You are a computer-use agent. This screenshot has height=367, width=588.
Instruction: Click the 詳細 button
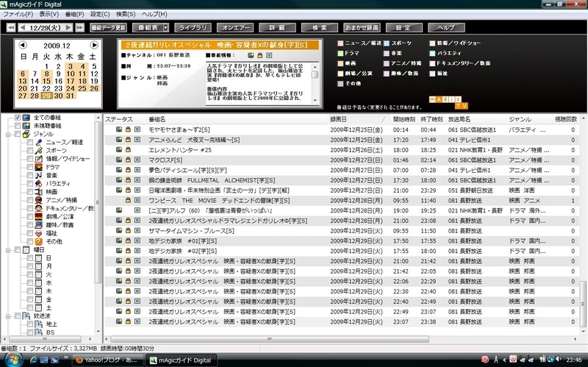point(277,28)
